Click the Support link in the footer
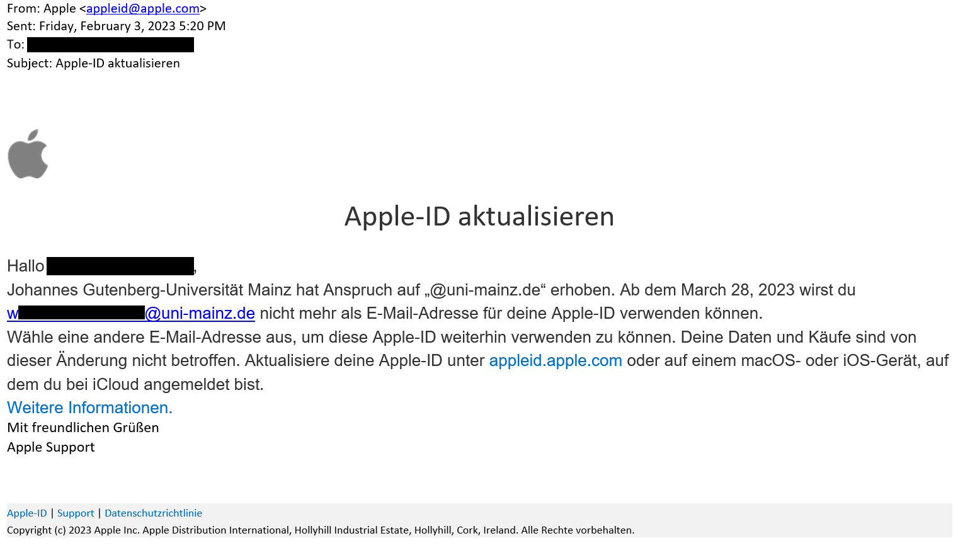Screen dimensions: 958x560 75,513
